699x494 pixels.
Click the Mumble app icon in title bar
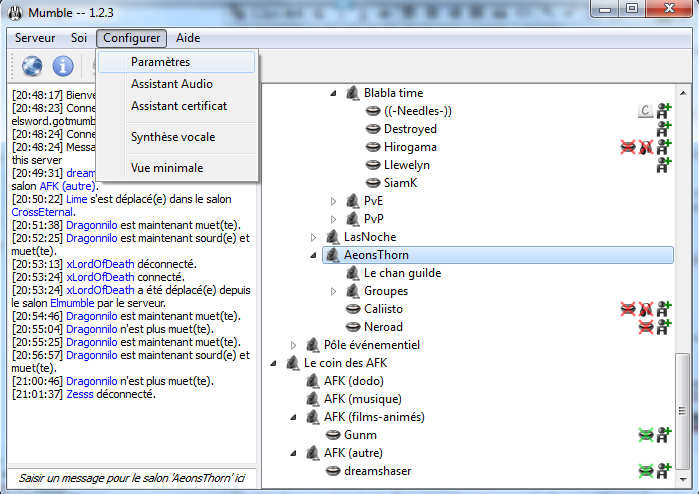point(15,12)
